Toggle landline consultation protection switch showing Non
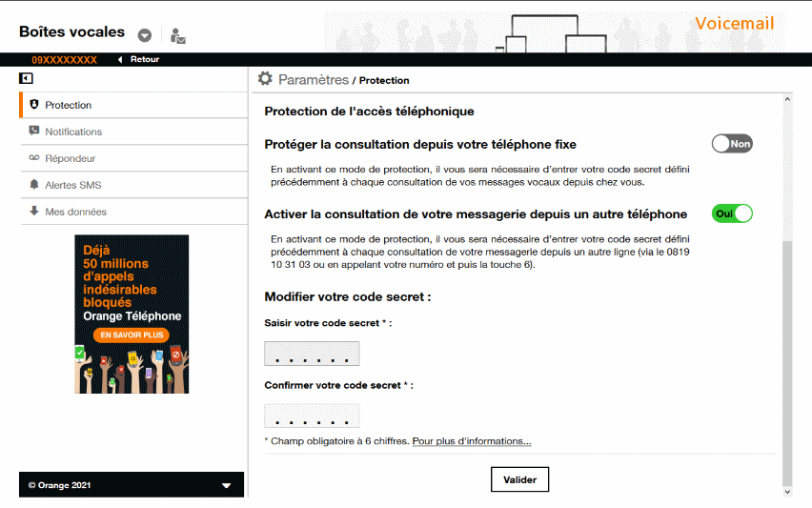812x508 pixels. 732,144
